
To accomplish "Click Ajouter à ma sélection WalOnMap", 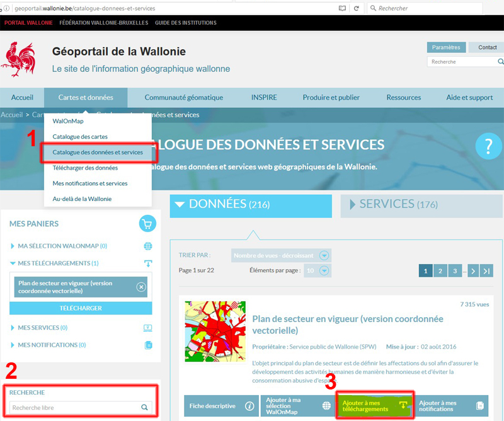I will pos(298,406).
